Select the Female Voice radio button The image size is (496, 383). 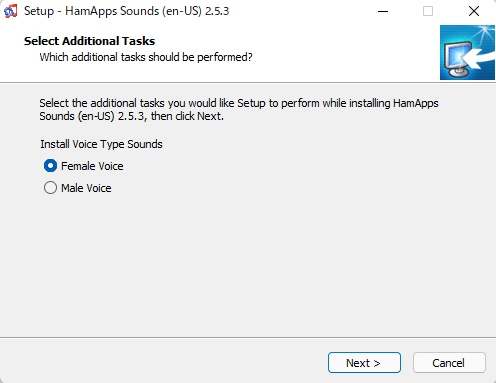coord(50,166)
